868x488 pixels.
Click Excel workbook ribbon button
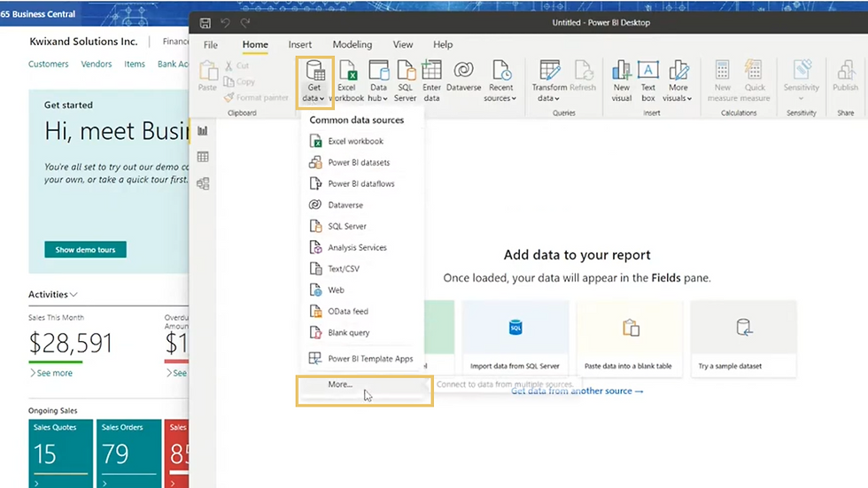[x=347, y=81]
